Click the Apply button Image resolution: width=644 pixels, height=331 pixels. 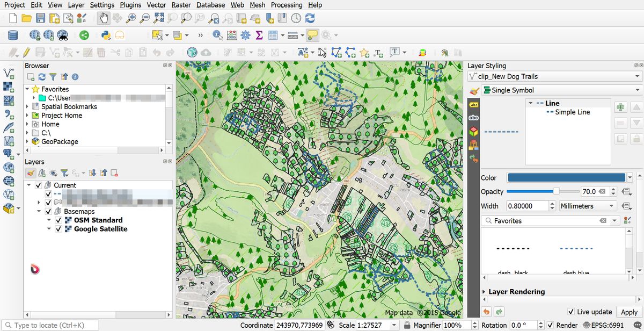click(x=629, y=312)
